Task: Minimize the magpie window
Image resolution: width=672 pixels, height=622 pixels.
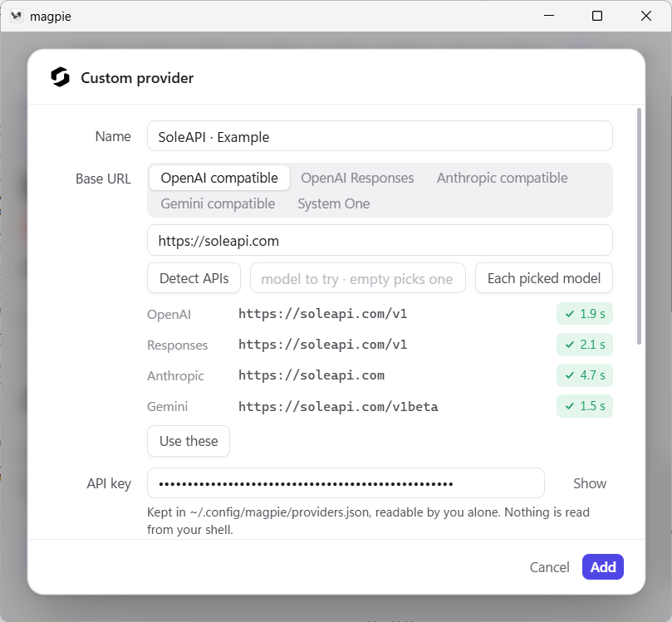Action: [549, 16]
